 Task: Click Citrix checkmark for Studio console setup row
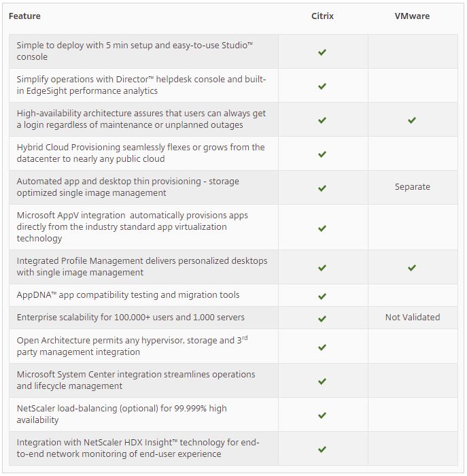click(322, 52)
